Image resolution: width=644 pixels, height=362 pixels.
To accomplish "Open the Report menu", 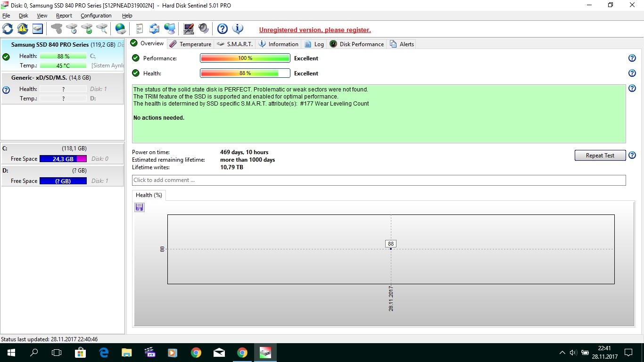I will coord(64,16).
